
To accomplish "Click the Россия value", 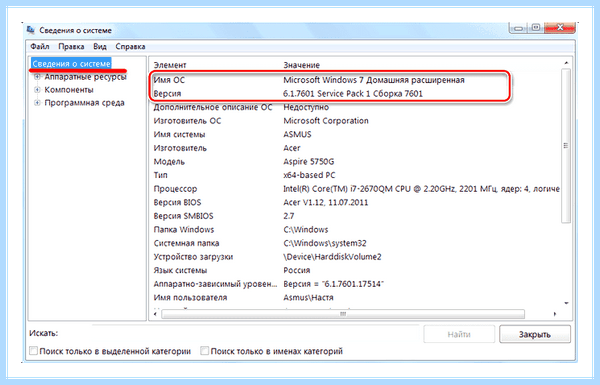I will coord(297,271).
